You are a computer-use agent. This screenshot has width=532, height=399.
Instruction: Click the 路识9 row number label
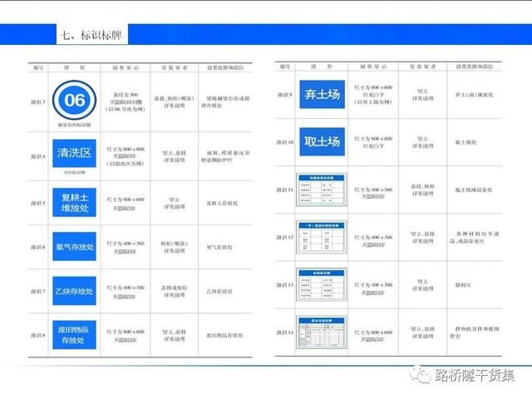coord(285,95)
